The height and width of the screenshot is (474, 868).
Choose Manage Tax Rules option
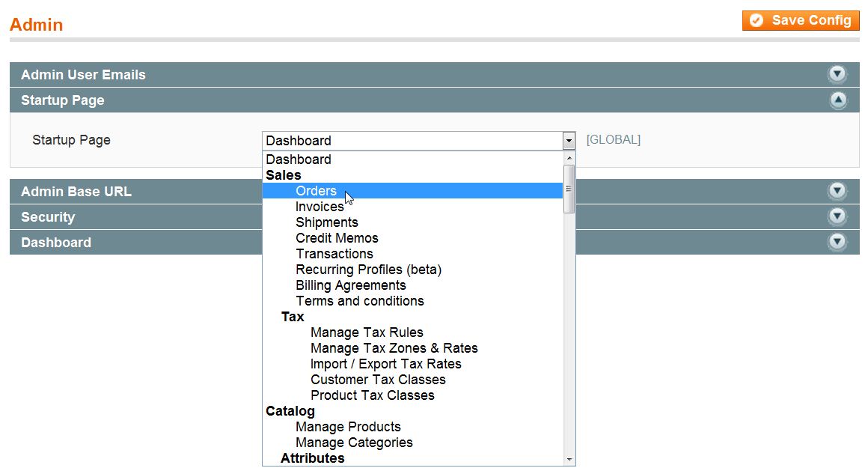367,332
